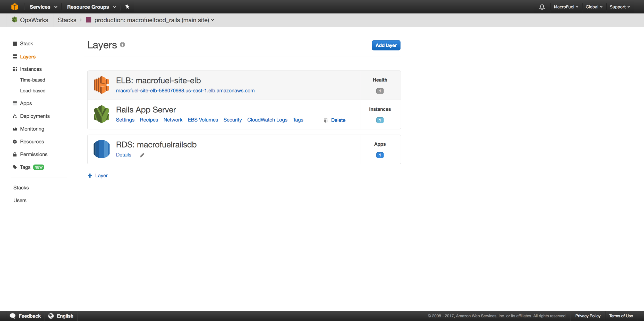Open Load-based instances
The height and width of the screenshot is (321, 644).
pos(33,91)
